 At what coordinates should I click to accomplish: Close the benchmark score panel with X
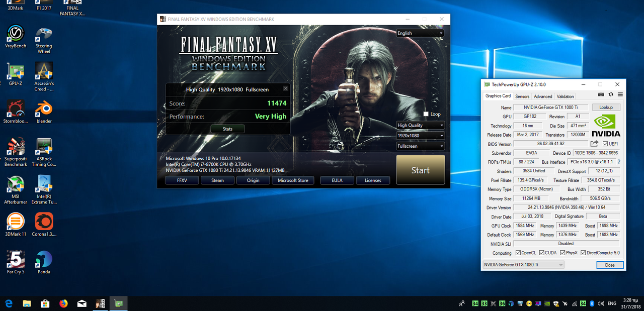[x=286, y=89]
